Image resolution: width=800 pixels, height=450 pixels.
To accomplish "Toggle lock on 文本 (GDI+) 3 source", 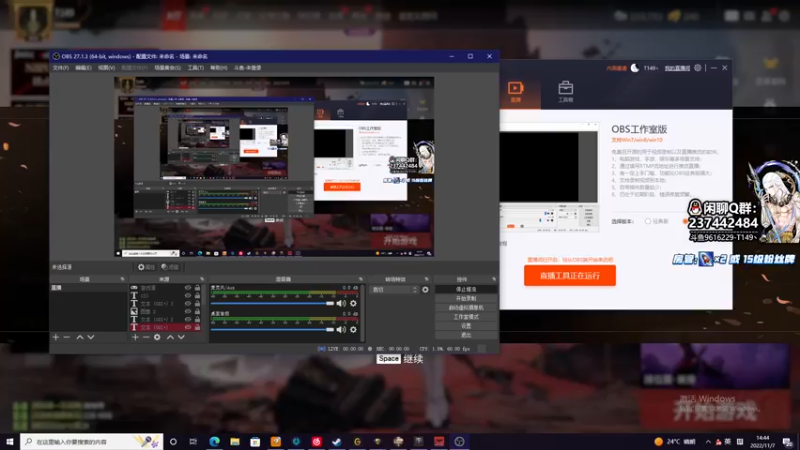I will point(197,304).
